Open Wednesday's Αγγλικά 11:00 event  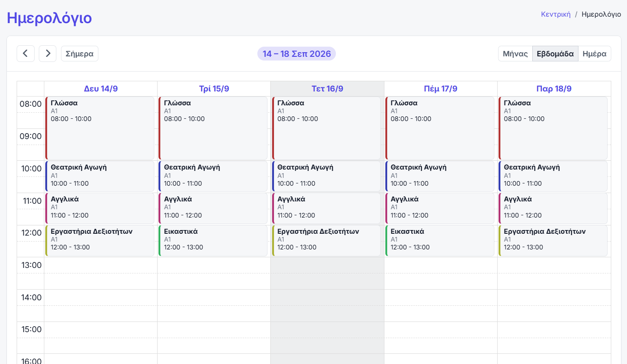[326, 208]
